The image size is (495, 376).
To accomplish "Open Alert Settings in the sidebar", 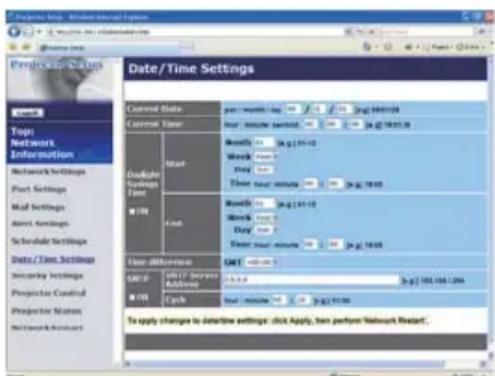I will pyautogui.click(x=40, y=223).
